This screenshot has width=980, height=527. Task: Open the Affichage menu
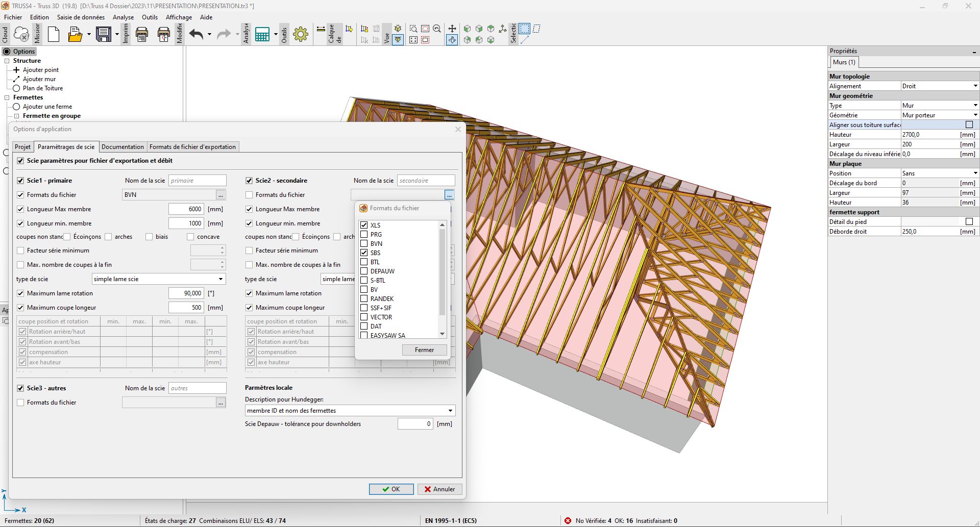click(x=179, y=17)
